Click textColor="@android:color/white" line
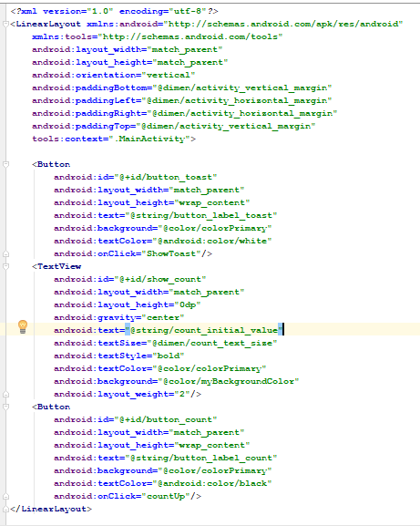 (162, 241)
